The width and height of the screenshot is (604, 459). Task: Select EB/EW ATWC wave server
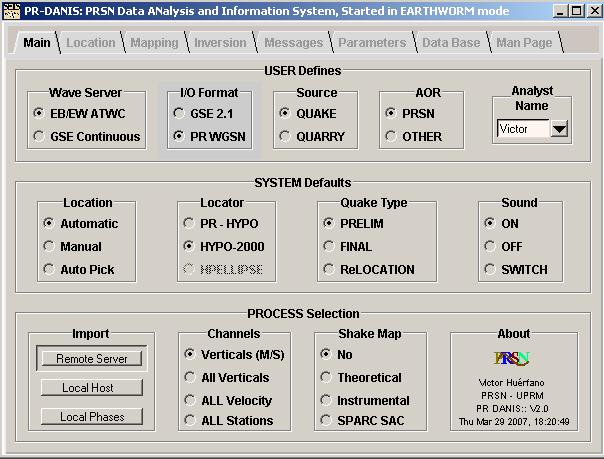point(79,114)
